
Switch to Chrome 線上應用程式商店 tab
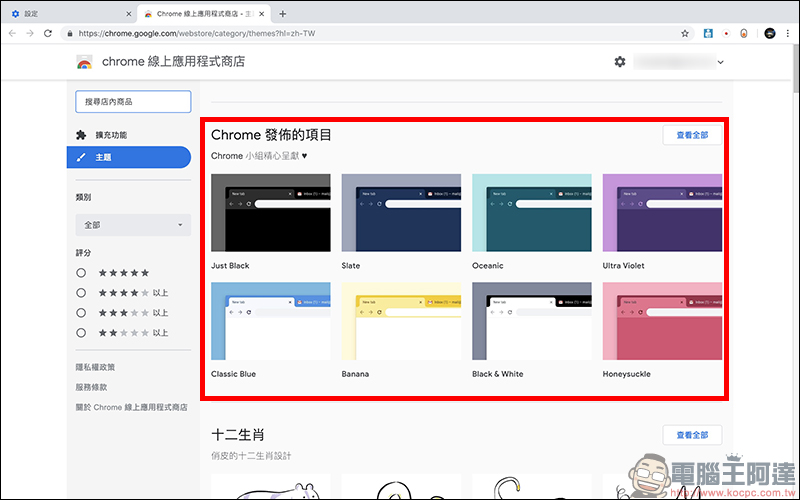click(x=204, y=14)
